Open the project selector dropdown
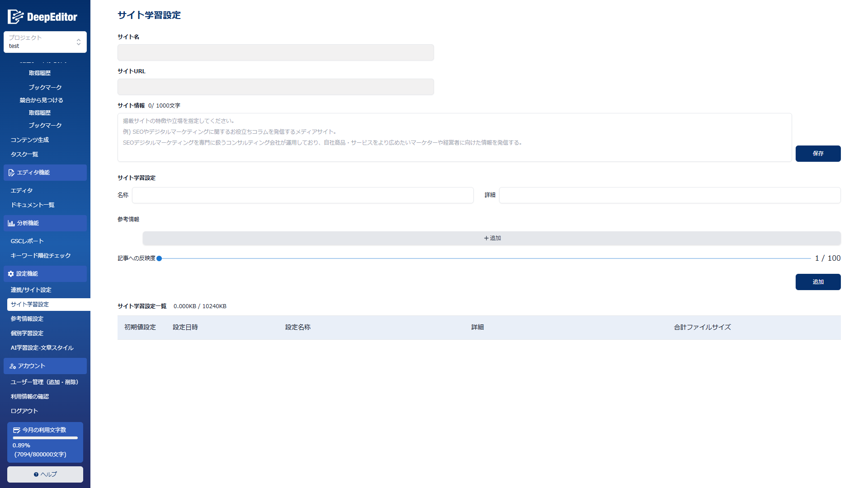This screenshot has width=868, height=488. click(x=45, y=42)
